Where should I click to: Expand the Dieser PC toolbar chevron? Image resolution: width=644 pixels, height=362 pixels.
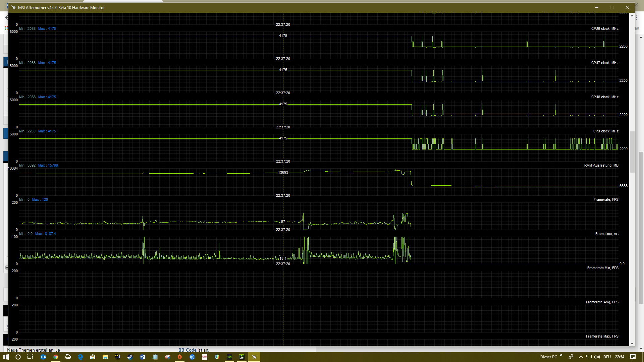561,356
